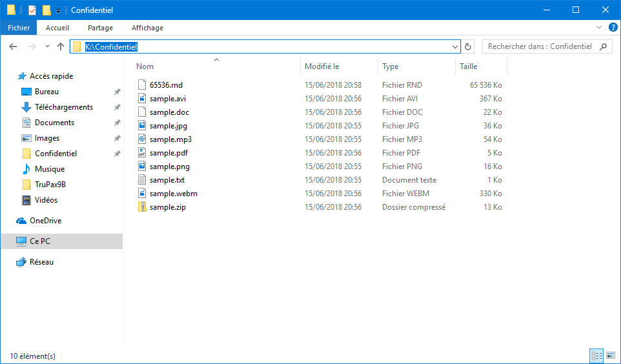Click the pin icon next to Bureau

click(117, 92)
